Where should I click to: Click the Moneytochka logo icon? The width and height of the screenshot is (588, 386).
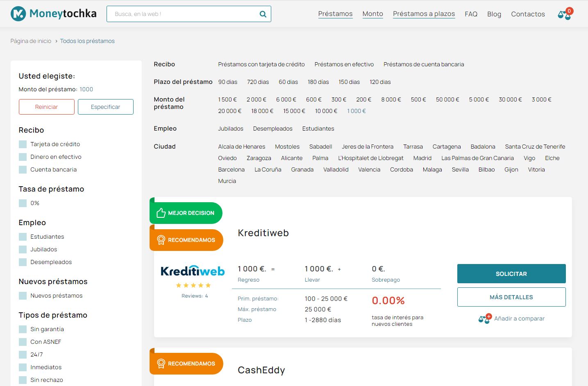[x=18, y=14]
